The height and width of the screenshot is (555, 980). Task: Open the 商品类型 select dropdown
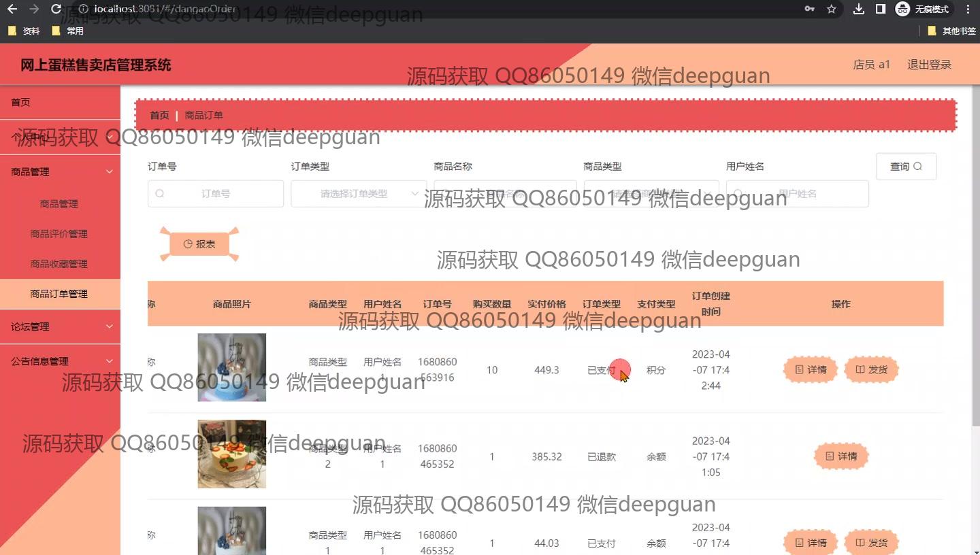[x=651, y=194]
